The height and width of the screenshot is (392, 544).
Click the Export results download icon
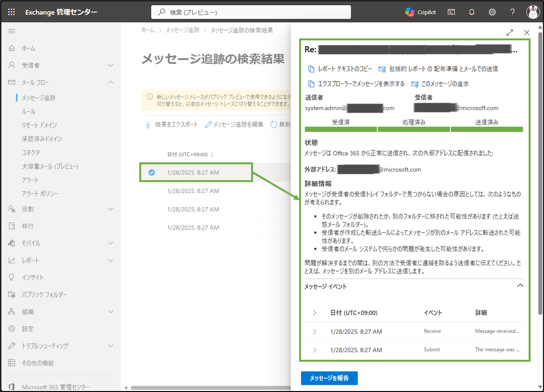pyautogui.click(x=148, y=124)
